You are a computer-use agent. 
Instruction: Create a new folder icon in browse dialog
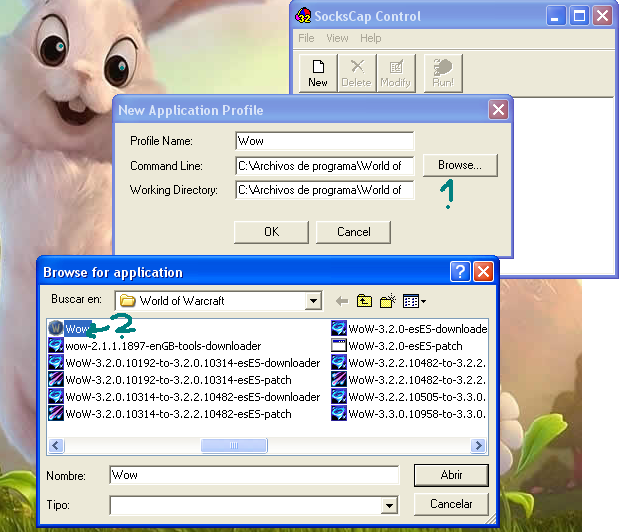click(x=388, y=301)
